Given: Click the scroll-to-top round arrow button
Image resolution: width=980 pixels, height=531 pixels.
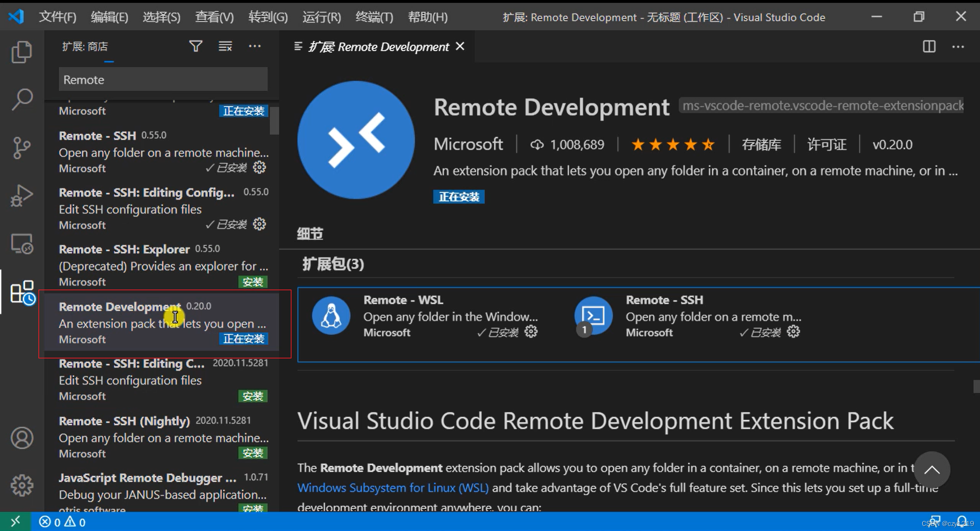Looking at the screenshot, I should click(931, 470).
